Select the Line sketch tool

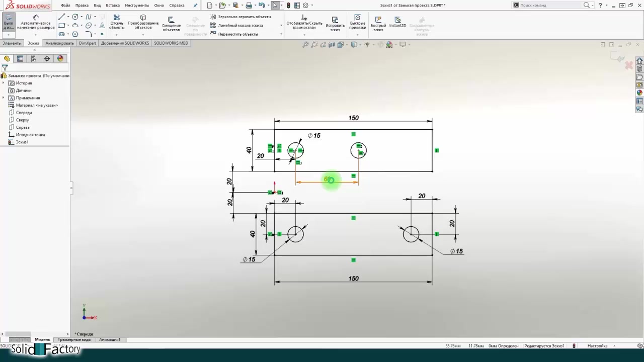click(61, 17)
